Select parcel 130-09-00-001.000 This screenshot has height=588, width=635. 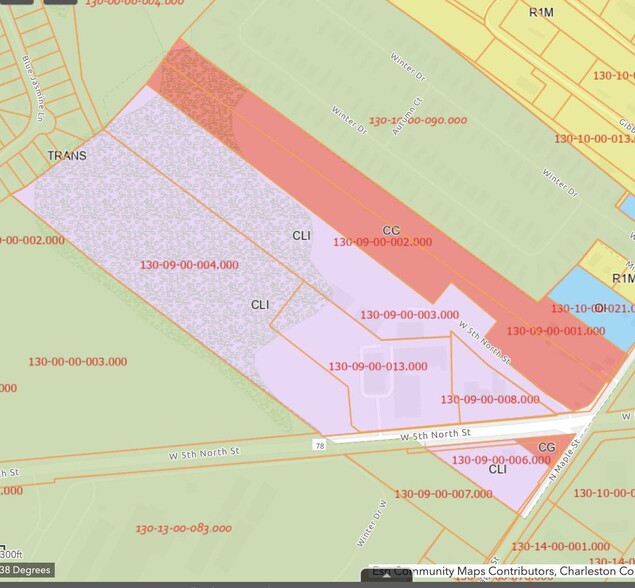[x=555, y=331]
